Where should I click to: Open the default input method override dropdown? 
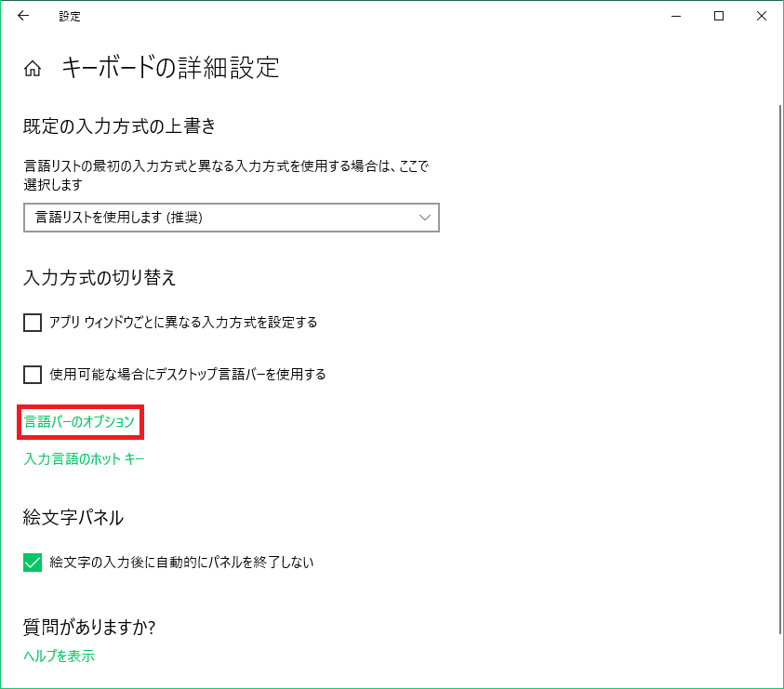click(x=231, y=218)
